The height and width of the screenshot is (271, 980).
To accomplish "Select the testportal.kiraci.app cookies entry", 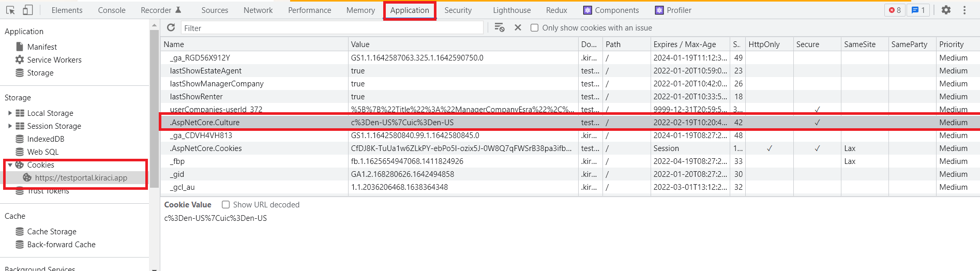I will [81, 178].
